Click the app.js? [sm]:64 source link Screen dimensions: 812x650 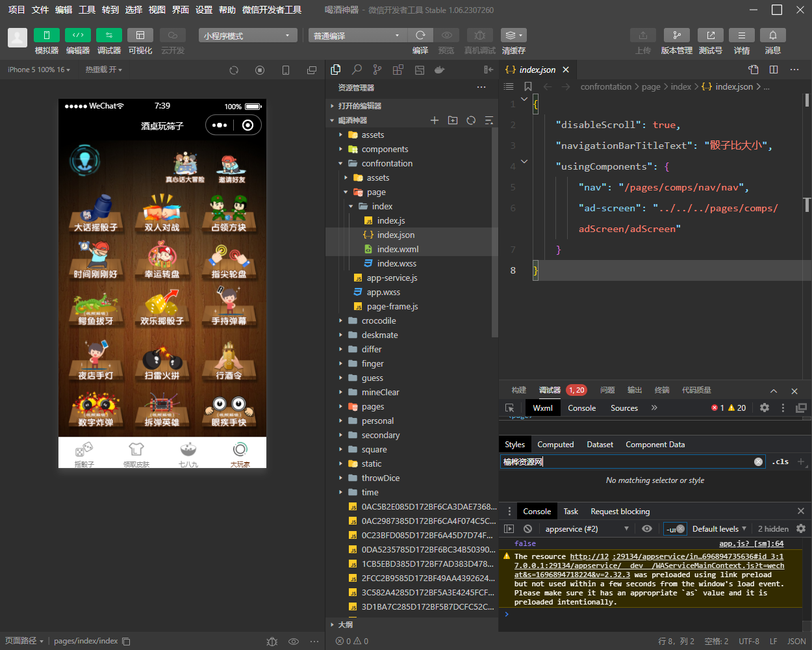click(x=752, y=543)
